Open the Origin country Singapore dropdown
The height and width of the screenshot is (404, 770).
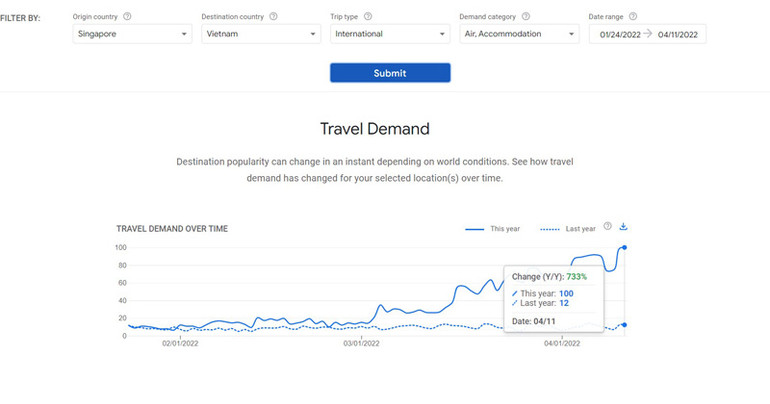click(x=132, y=34)
